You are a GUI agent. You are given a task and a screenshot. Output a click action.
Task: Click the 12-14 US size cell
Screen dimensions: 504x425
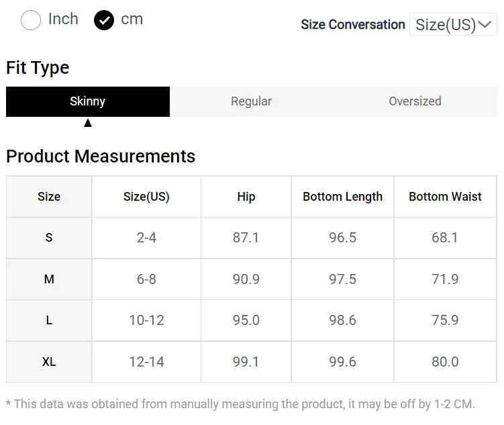(146, 362)
